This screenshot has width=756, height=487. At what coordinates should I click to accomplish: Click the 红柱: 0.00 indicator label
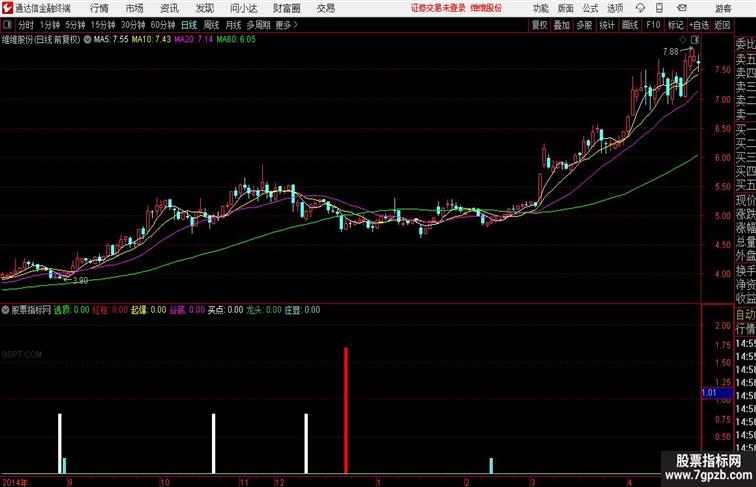pyautogui.click(x=110, y=310)
